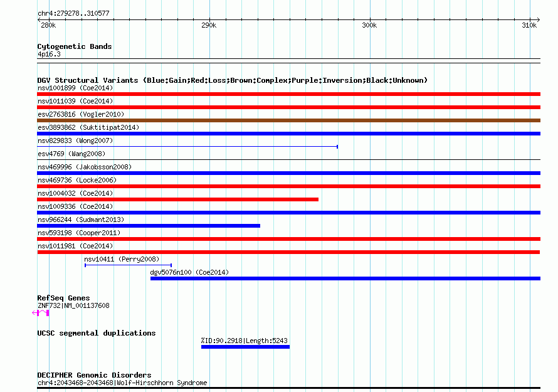Image resolution: width=558 pixels, height=392 pixels.
Task: Click the black Wolf-Hirschhorn Syndrome bar
Action: (288, 388)
